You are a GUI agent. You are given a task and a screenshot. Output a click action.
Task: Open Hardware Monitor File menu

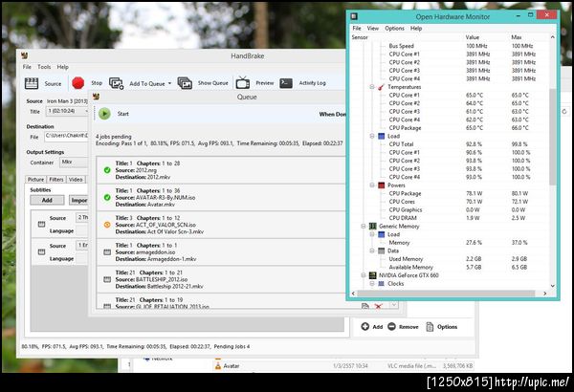pos(357,28)
